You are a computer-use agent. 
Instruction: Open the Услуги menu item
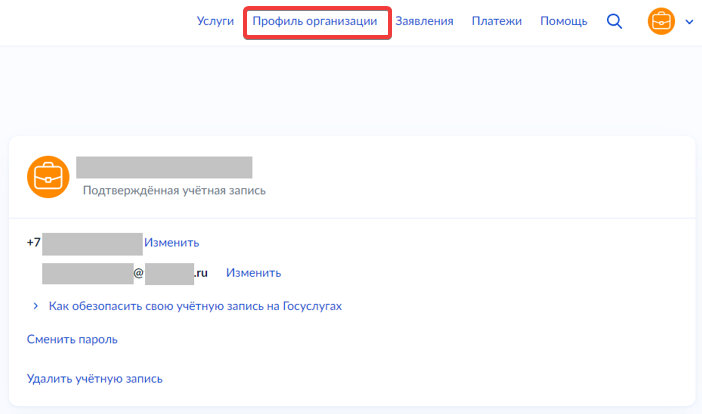pyautogui.click(x=215, y=21)
